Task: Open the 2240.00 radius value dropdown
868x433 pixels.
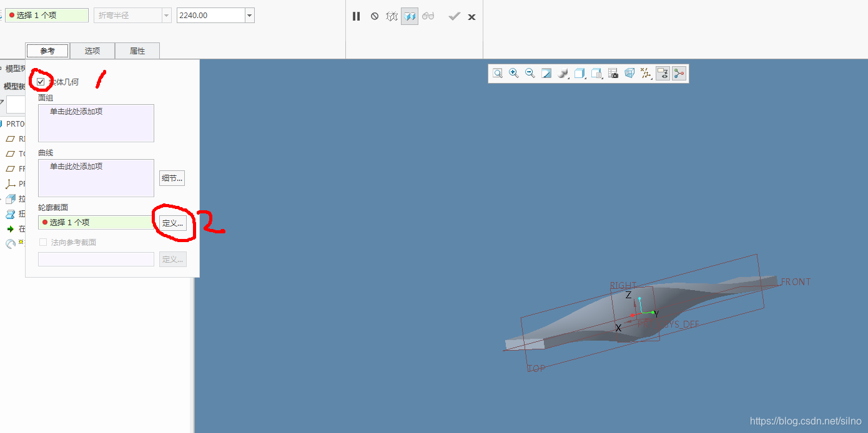Action: [x=250, y=16]
